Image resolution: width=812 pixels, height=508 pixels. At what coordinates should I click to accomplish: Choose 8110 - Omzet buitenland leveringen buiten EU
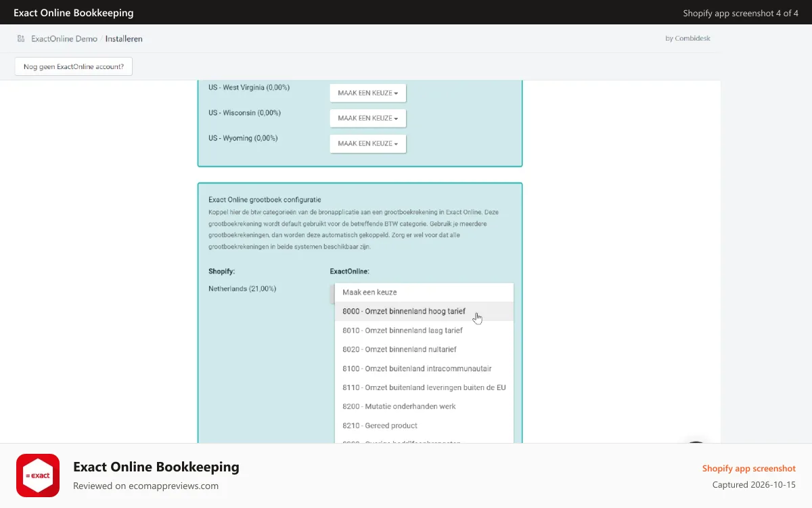coord(424,387)
